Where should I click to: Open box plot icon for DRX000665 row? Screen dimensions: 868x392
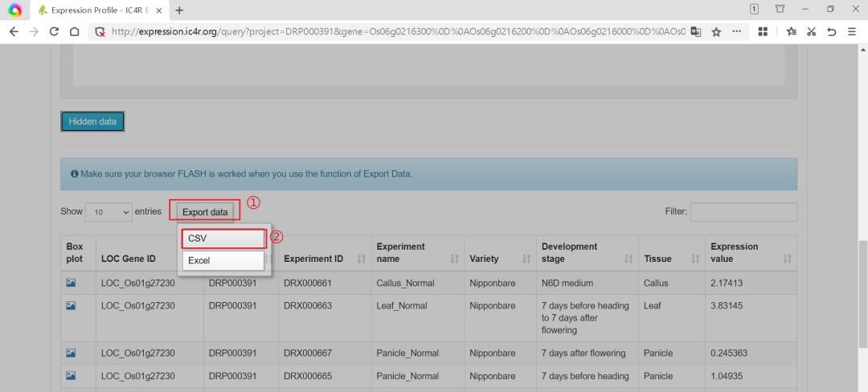[x=71, y=376]
